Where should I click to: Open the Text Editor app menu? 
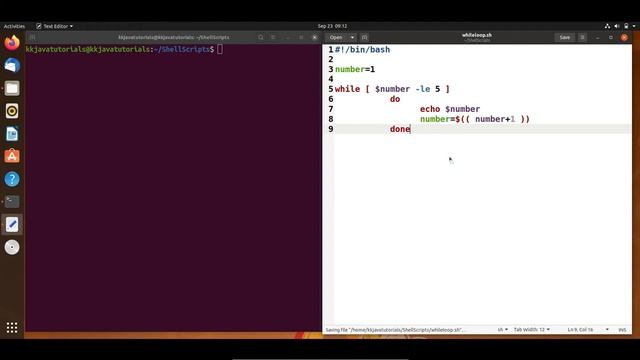(x=54, y=26)
